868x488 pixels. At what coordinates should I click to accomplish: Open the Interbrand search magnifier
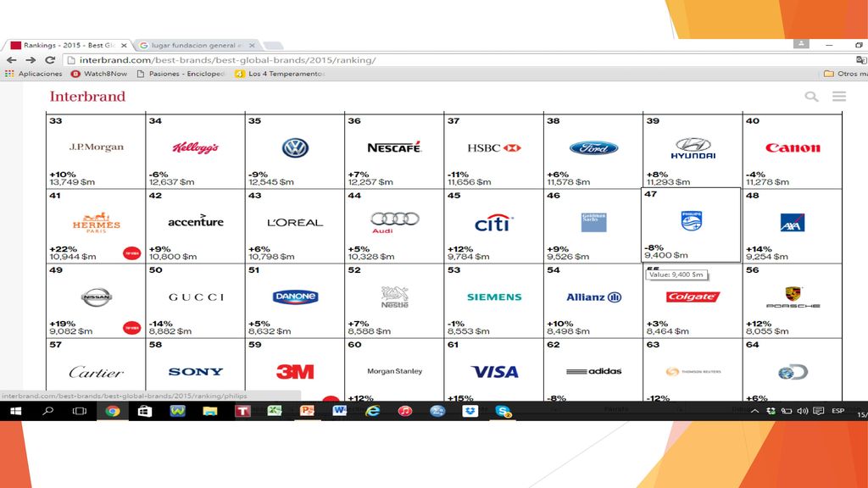[x=811, y=97]
